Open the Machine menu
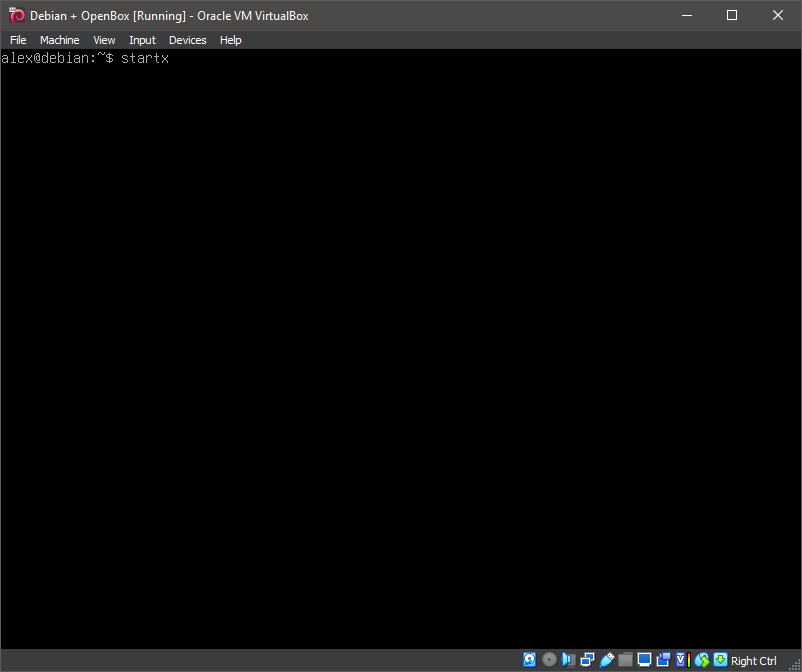 [59, 40]
